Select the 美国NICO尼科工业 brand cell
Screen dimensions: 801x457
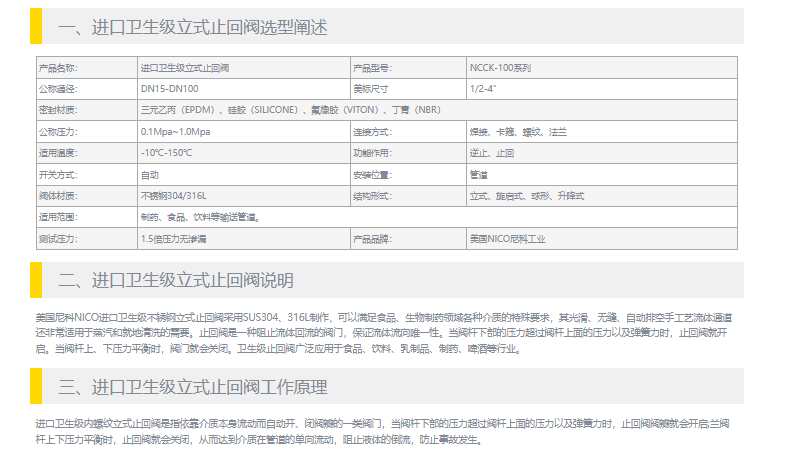tap(508, 239)
